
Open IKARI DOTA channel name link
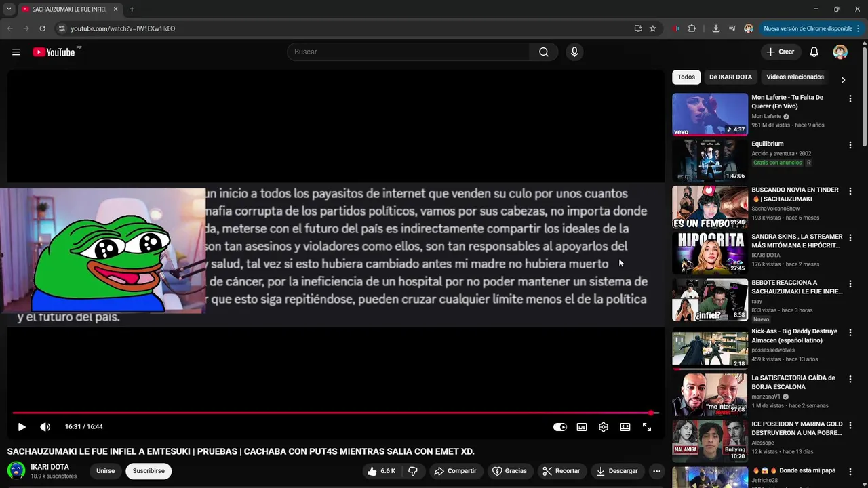tap(50, 467)
